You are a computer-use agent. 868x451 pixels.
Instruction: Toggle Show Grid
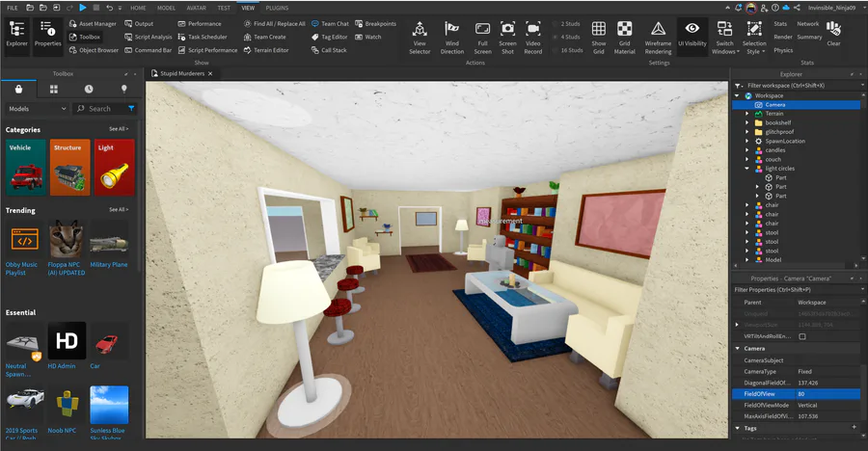click(598, 37)
